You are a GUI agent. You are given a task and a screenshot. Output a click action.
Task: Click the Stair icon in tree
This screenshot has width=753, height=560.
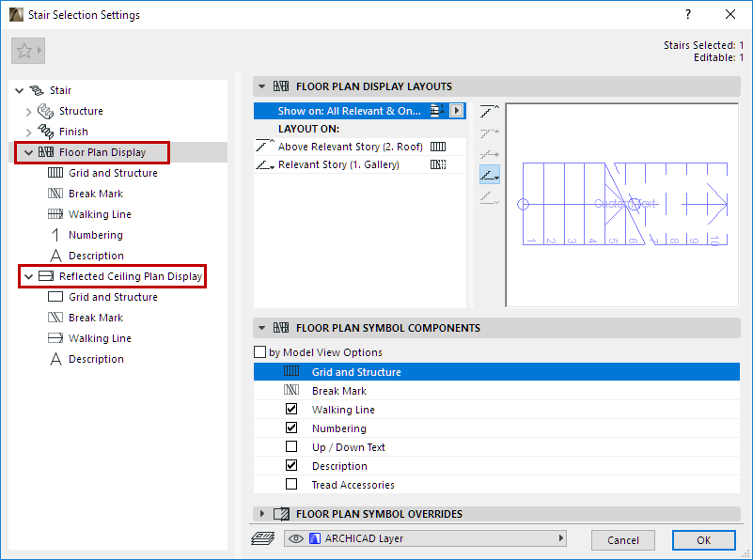pyautogui.click(x=37, y=90)
